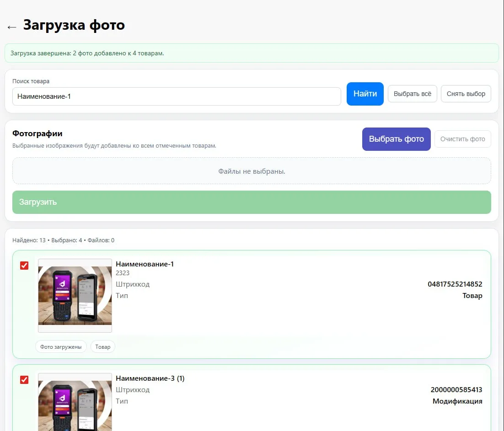Viewport: 504px width, 431px height.
Task: Click the Загрузка завершена notification banner
Action: [x=252, y=53]
